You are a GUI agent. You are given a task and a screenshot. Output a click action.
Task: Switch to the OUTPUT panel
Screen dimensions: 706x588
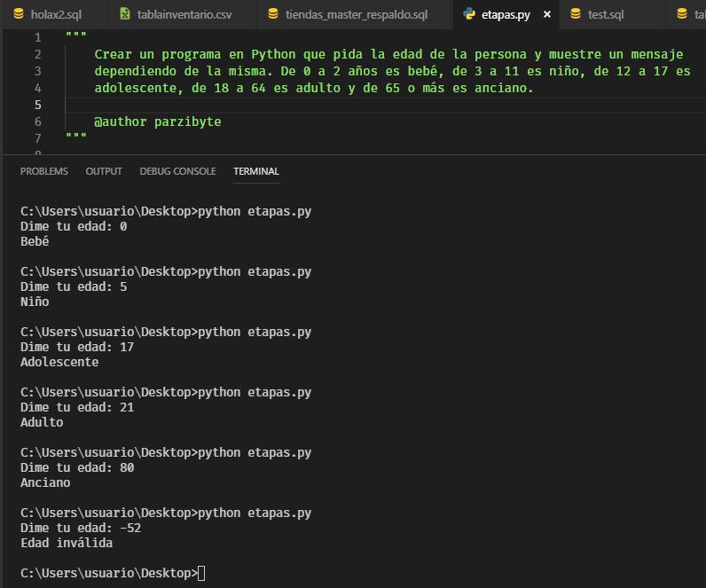coord(104,171)
